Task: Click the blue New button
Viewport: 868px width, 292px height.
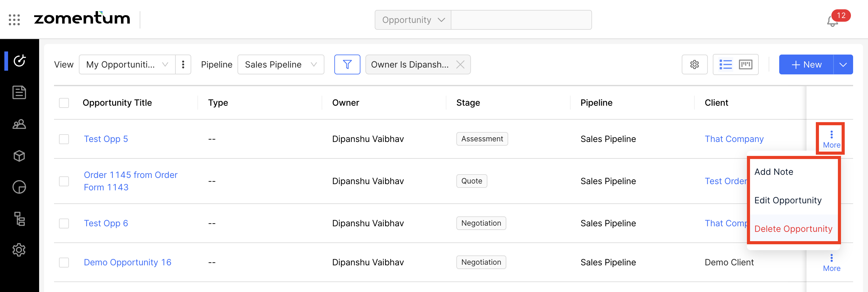Action: (x=806, y=64)
